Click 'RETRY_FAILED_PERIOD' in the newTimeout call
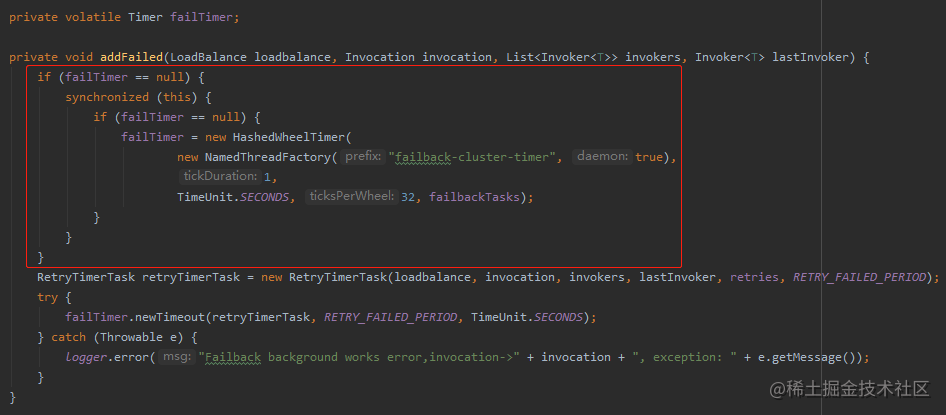Viewport: 946px width, 415px height. point(390,317)
